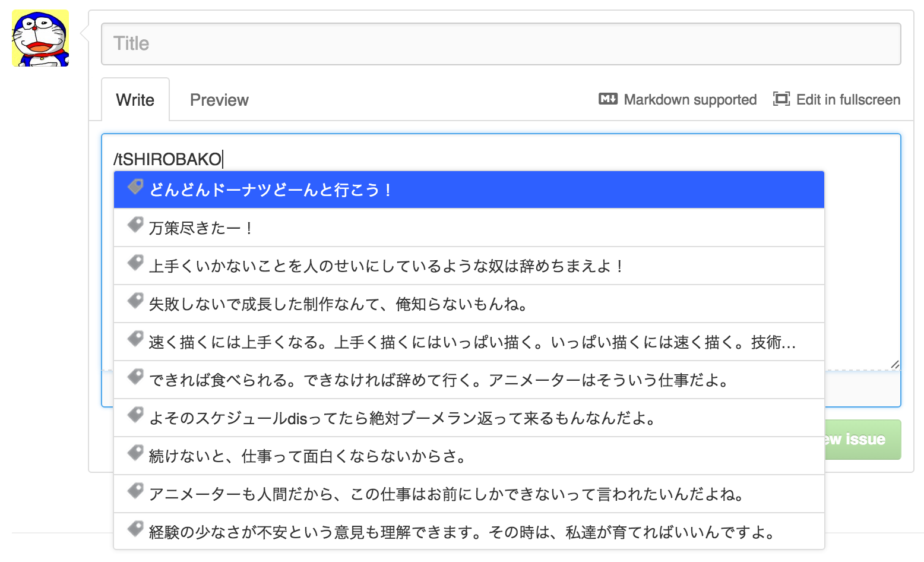Click tag icon beside 経験の少なさ suggestion
Image resolution: width=924 pixels, height=562 pixels.
coord(135,529)
